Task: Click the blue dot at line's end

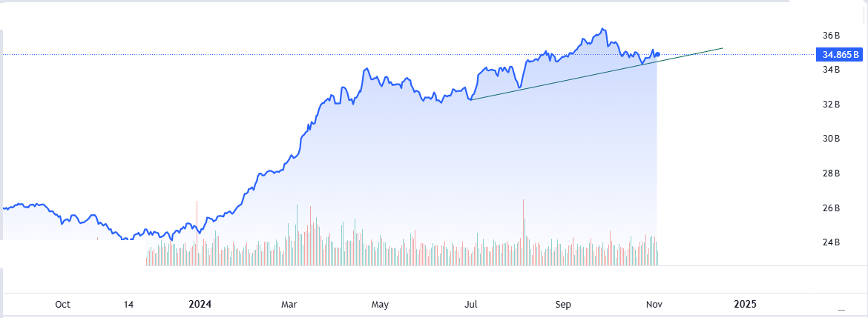Action: [658, 54]
